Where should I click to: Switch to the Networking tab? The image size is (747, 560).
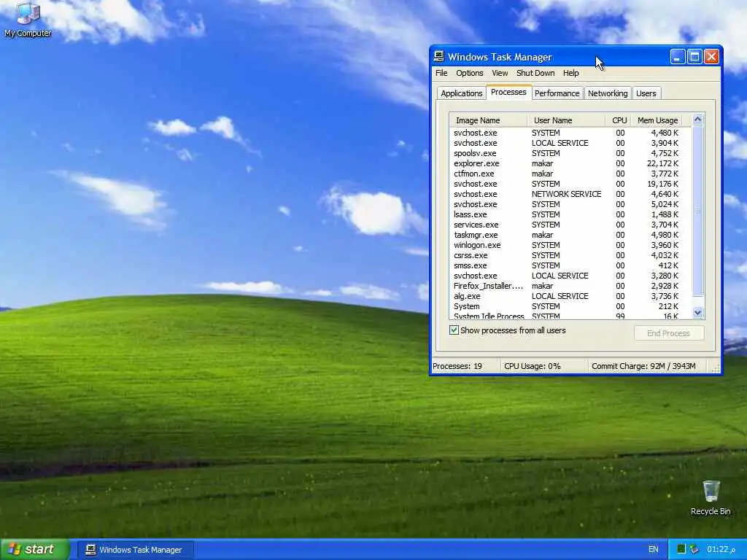point(608,93)
